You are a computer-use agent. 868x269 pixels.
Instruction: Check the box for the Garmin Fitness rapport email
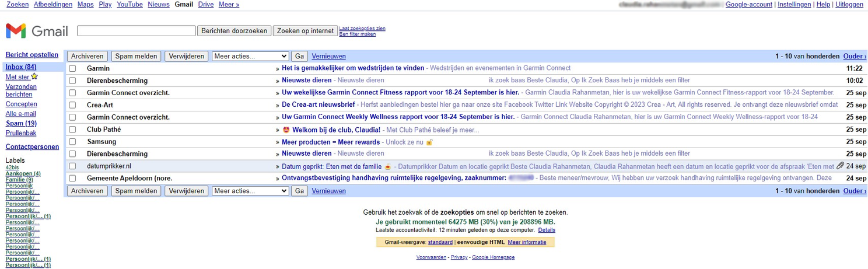pos(72,93)
